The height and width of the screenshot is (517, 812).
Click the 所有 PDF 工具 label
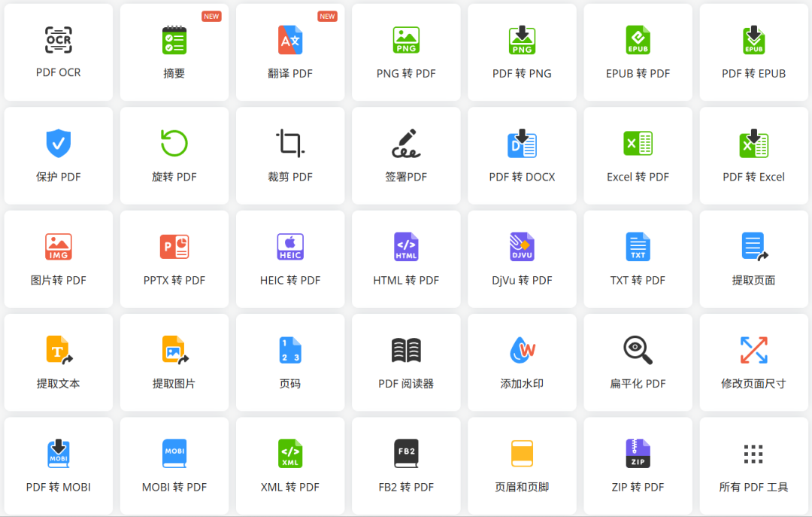[x=753, y=487]
